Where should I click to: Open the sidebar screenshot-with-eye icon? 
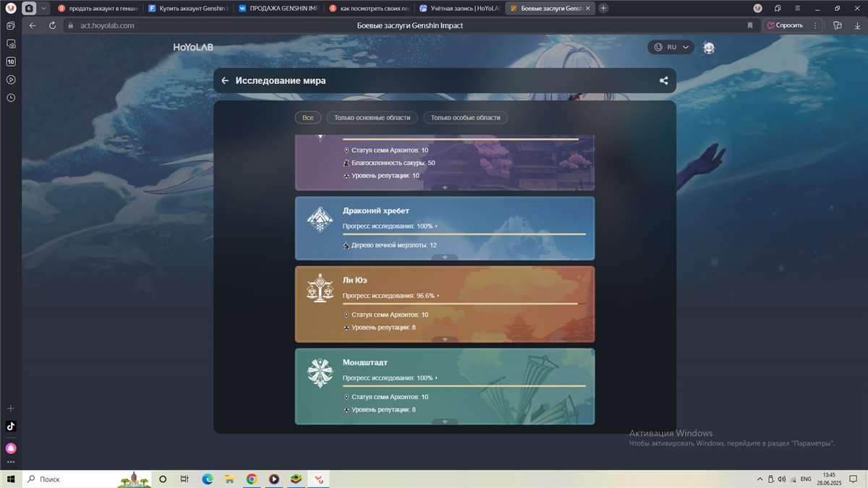tap(11, 43)
